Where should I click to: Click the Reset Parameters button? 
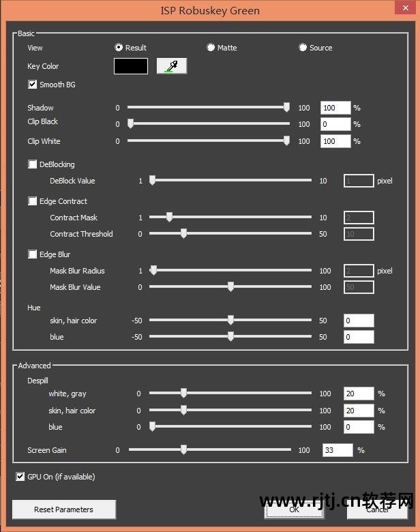pyautogui.click(x=64, y=509)
